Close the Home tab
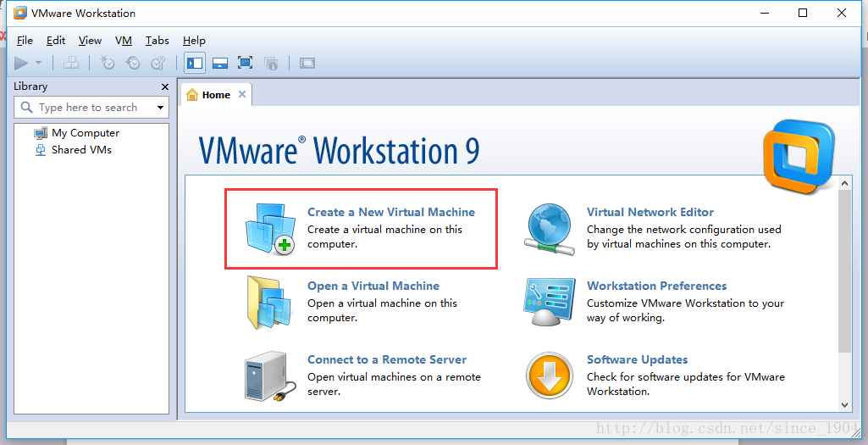 (x=242, y=94)
